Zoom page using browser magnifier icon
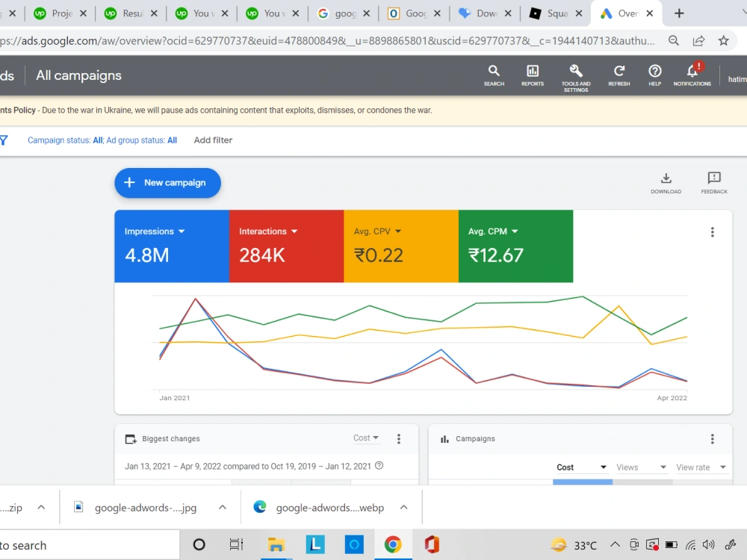Screen dimensions: 747x560 (x=673, y=40)
